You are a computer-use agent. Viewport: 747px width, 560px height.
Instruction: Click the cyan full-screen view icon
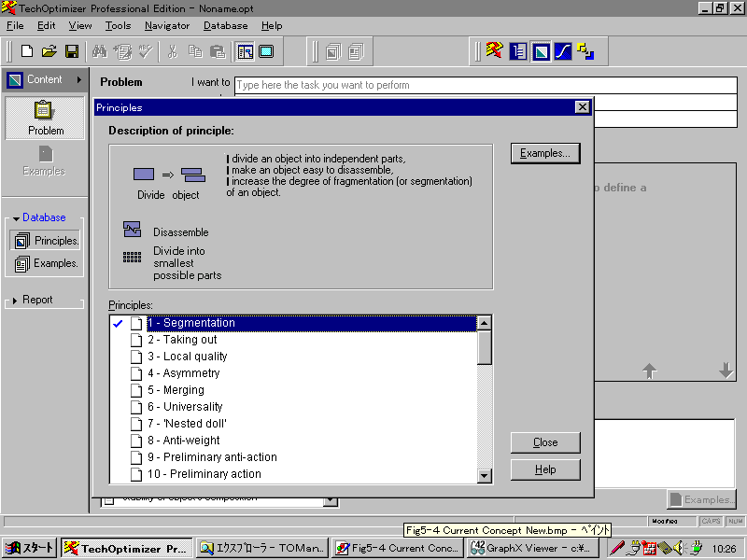266,51
